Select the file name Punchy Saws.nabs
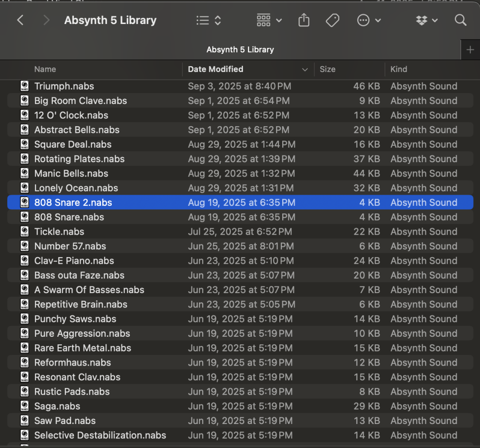Viewport: 480px width, 448px height. [x=75, y=318]
